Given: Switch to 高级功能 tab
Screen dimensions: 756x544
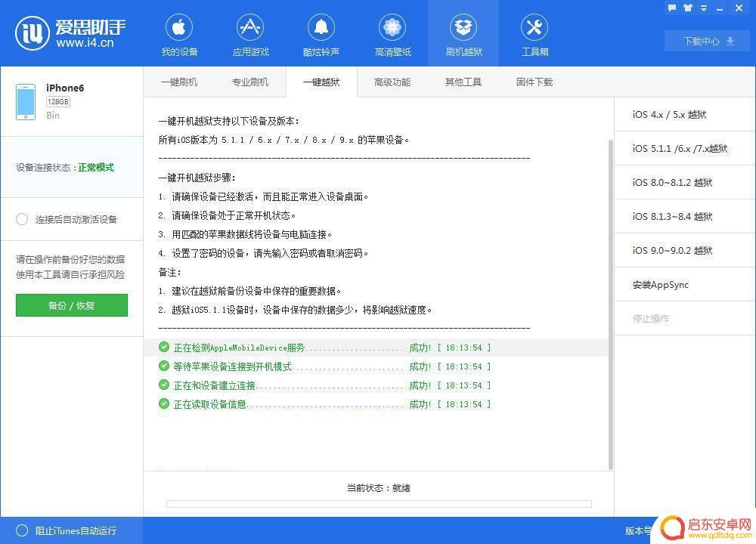Looking at the screenshot, I should pos(392,82).
